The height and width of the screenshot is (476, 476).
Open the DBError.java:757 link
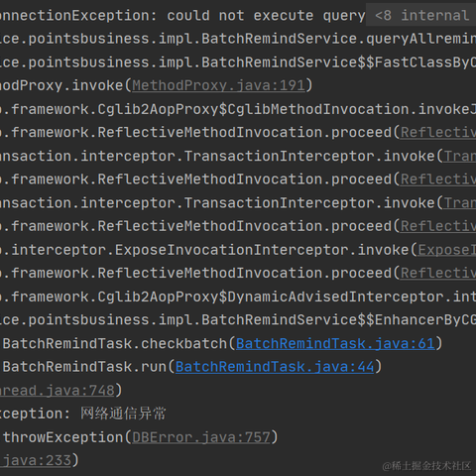click(x=201, y=437)
